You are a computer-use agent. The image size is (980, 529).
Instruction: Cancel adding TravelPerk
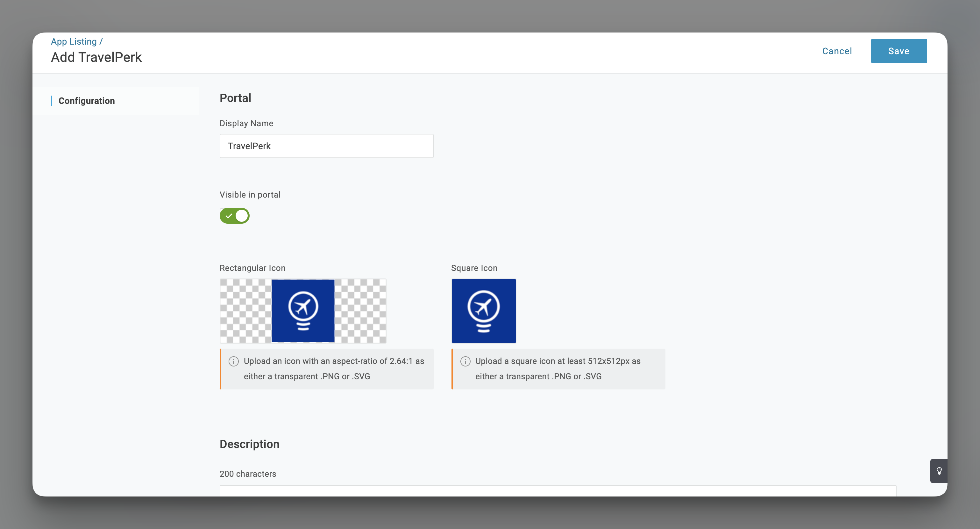(837, 51)
